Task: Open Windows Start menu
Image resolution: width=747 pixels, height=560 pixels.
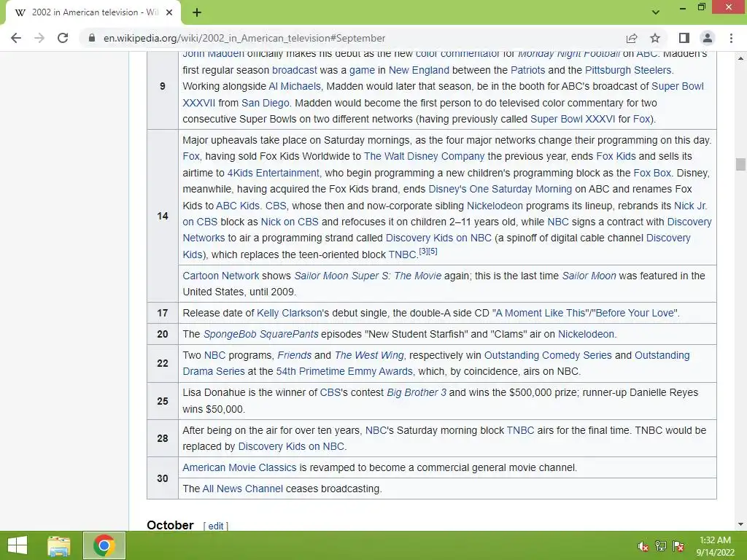Action: point(18,545)
